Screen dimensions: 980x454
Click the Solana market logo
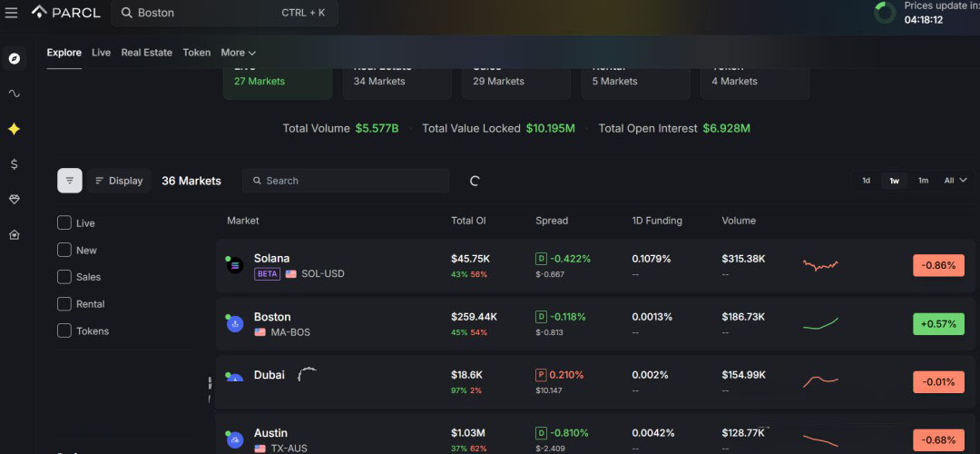click(x=235, y=265)
